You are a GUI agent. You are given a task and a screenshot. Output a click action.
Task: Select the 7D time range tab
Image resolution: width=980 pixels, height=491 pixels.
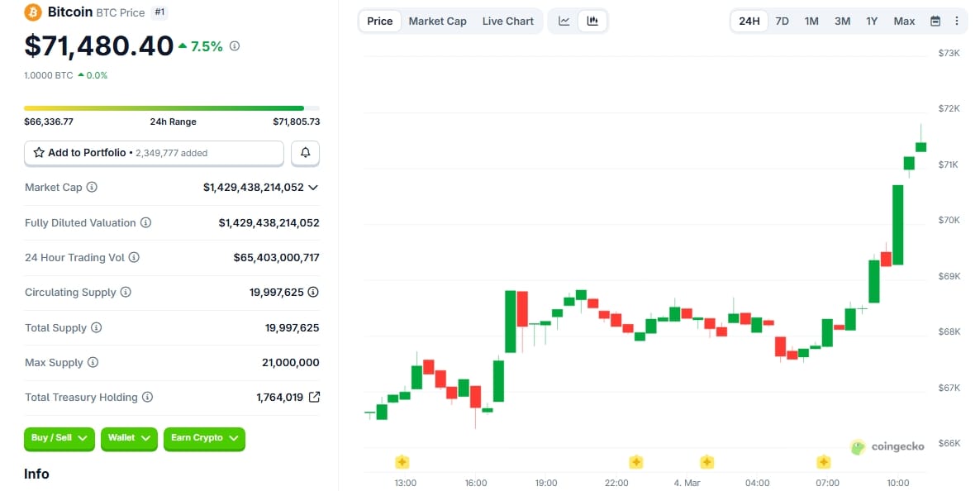(782, 21)
